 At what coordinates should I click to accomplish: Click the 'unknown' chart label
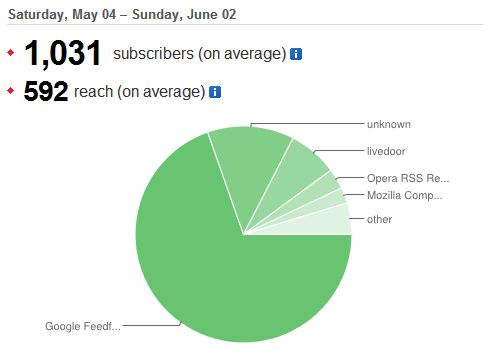click(x=389, y=124)
